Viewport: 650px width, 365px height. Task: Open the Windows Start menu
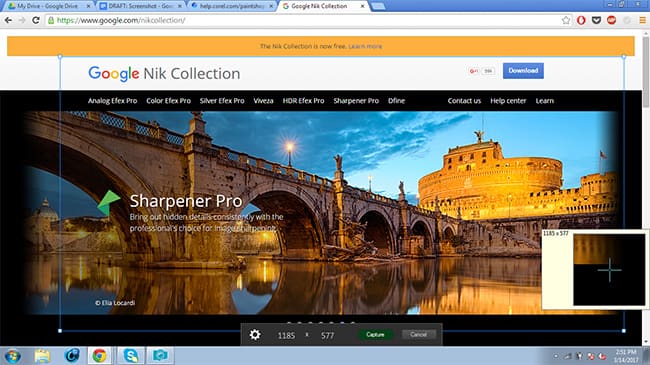point(12,356)
